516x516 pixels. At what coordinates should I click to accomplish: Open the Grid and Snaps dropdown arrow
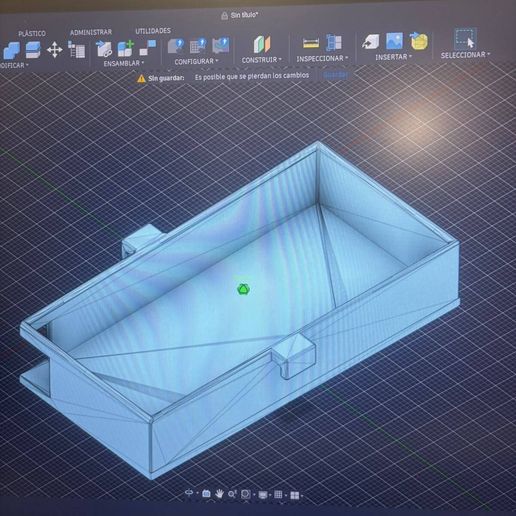tap(286, 495)
